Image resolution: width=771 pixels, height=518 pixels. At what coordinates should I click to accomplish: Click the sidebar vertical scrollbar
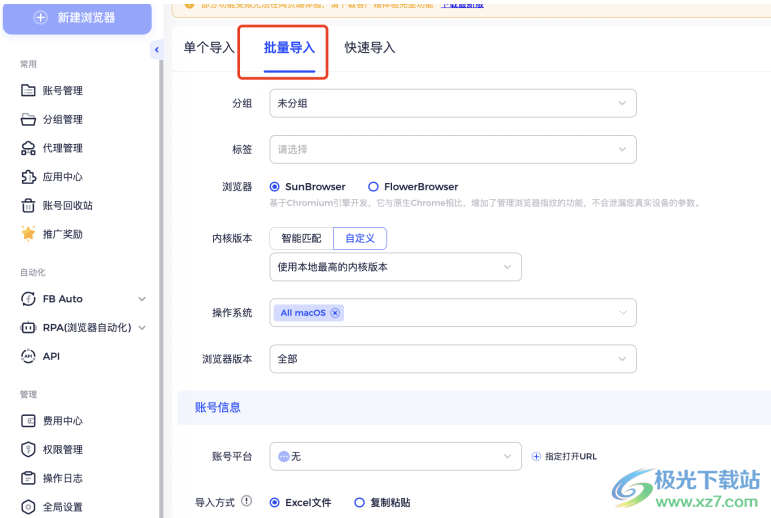(161, 288)
